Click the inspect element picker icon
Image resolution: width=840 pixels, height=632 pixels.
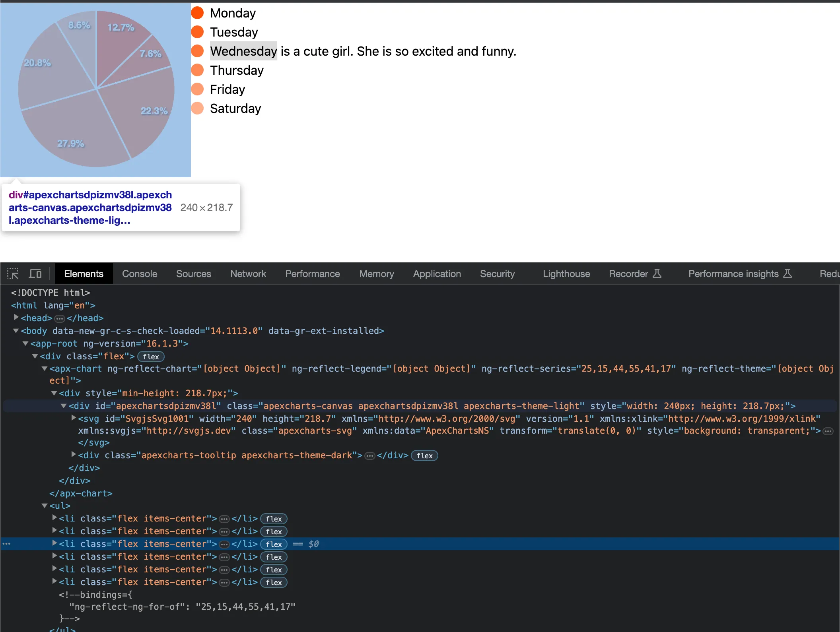click(13, 273)
